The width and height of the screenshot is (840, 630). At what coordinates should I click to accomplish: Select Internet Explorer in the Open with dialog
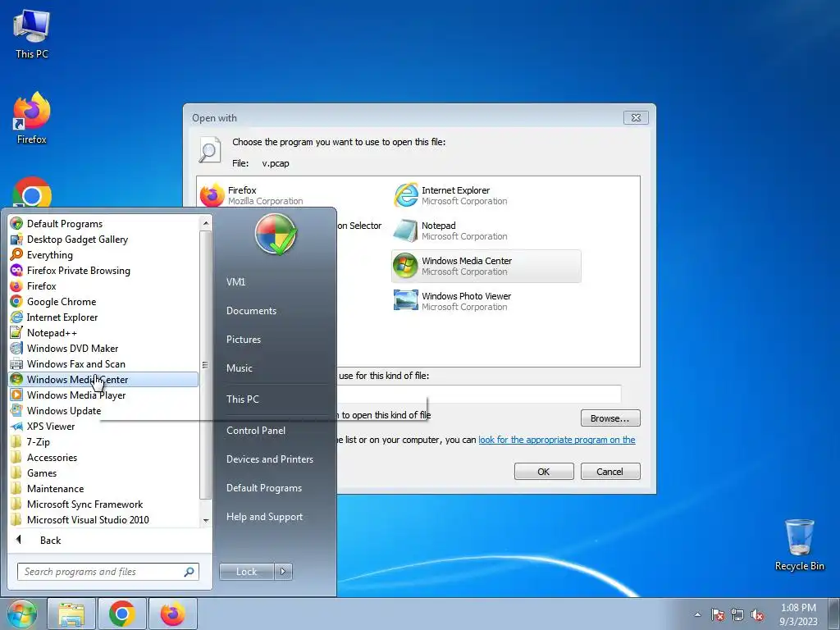coord(450,195)
